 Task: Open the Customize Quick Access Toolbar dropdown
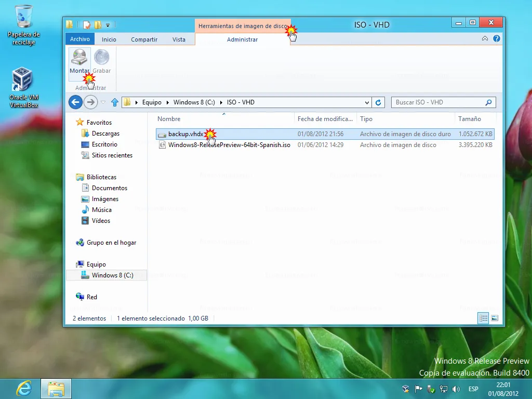pyautogui.click(x=108, y=25)
